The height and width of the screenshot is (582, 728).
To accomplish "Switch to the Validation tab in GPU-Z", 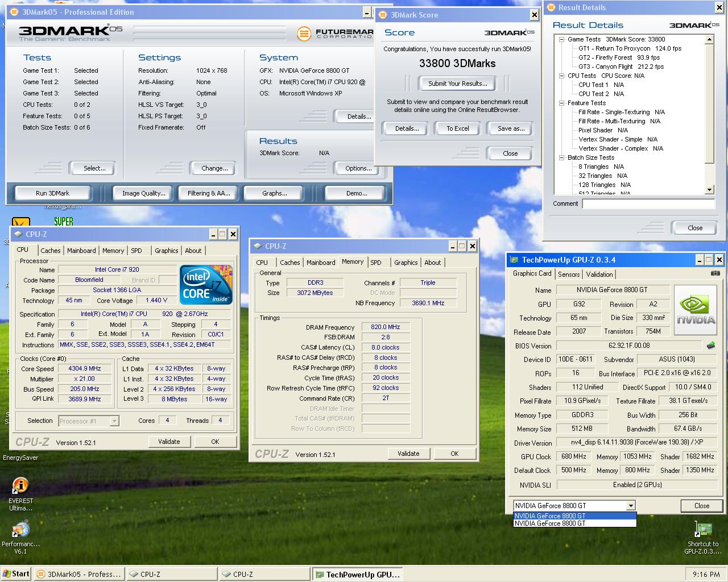I will pyautogui.click(x=599, y=274).
